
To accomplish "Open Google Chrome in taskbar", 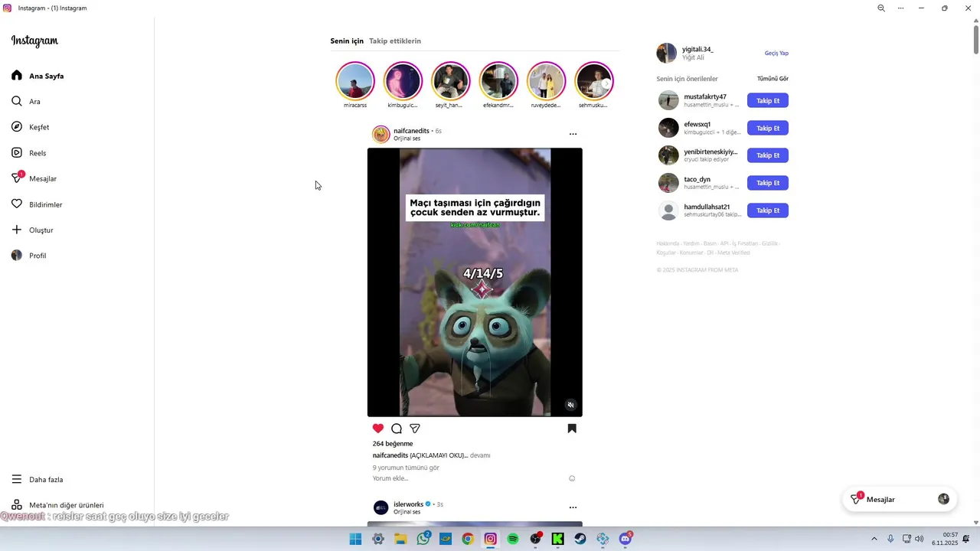I will [x=468, y=539].
